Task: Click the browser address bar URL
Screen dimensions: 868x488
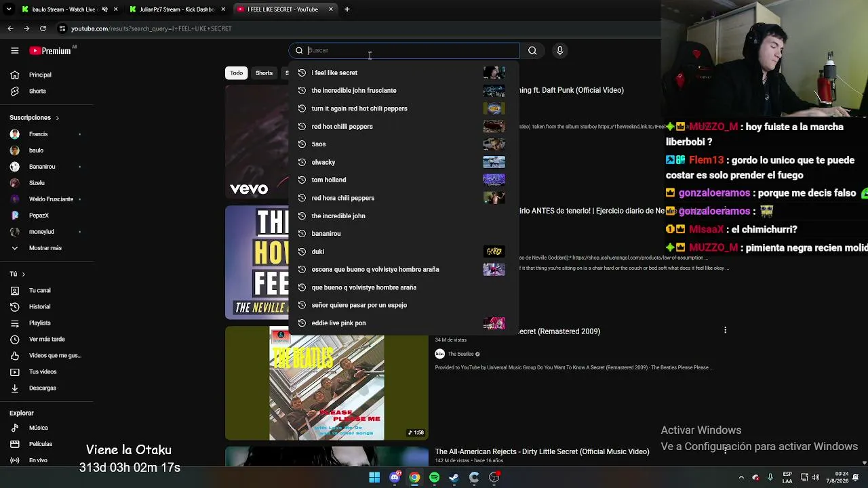Action: coord(151,28)
